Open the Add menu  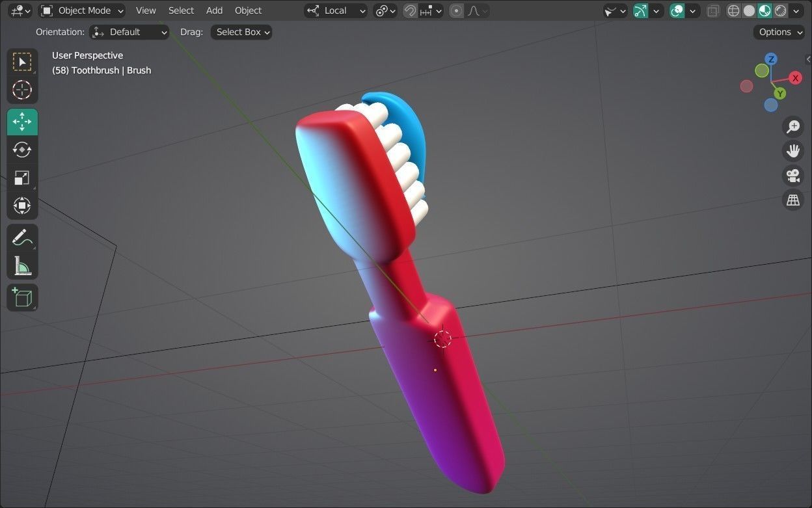pos(214,10)
